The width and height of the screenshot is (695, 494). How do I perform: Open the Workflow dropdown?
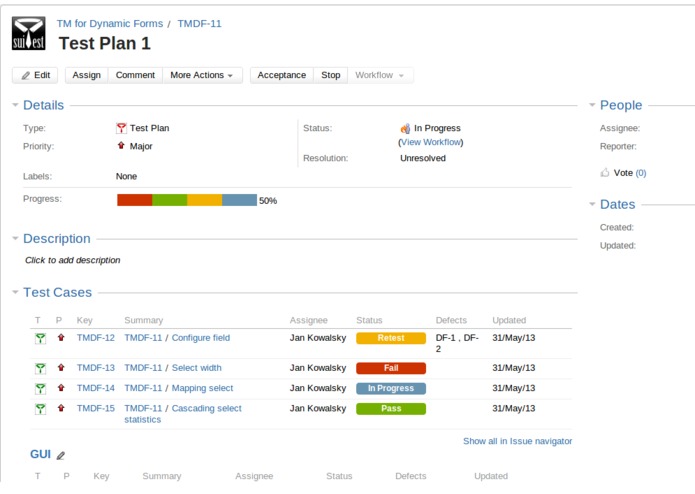(380, 75)
